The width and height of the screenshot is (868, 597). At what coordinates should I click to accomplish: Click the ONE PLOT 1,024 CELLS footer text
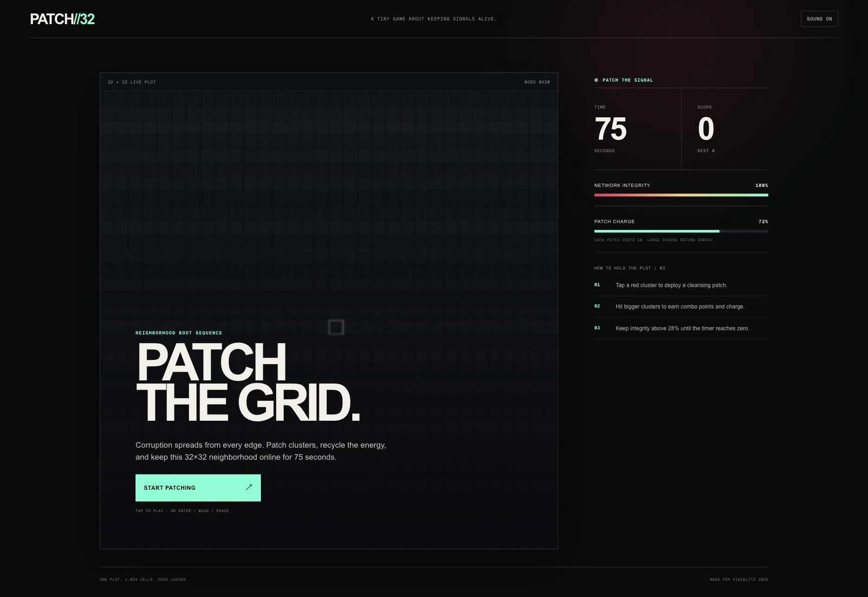[144, 579]
